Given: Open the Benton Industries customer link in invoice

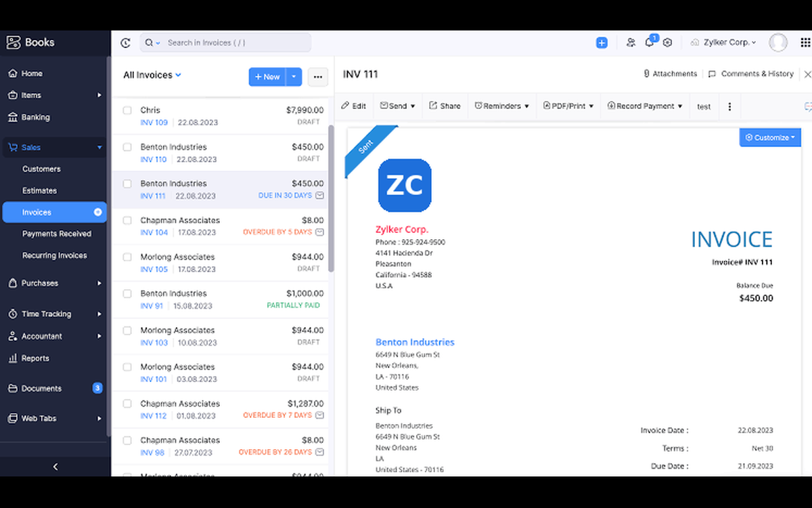Looking at the screenshot, I should pos(415,342).
